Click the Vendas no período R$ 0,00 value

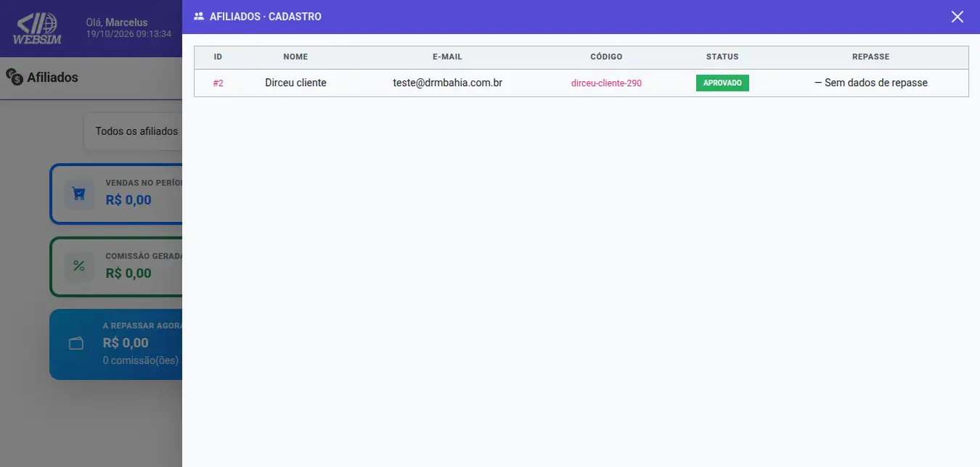pos(128,200)
